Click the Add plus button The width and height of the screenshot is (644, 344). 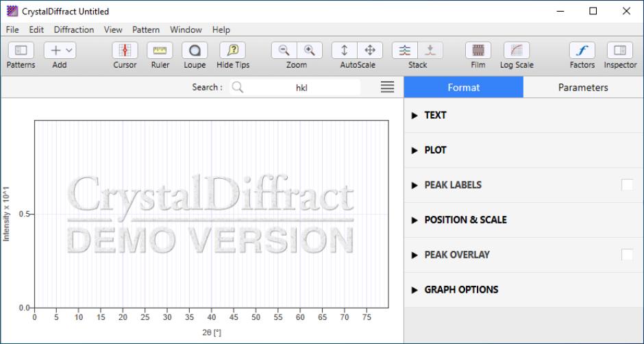[55, 51]
